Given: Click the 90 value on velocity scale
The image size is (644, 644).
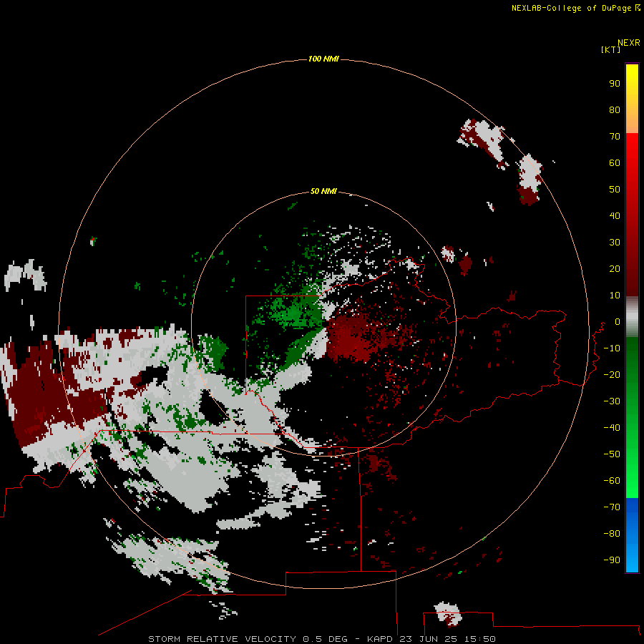Looking at the screenshot, I should click(x=615, y=84).
